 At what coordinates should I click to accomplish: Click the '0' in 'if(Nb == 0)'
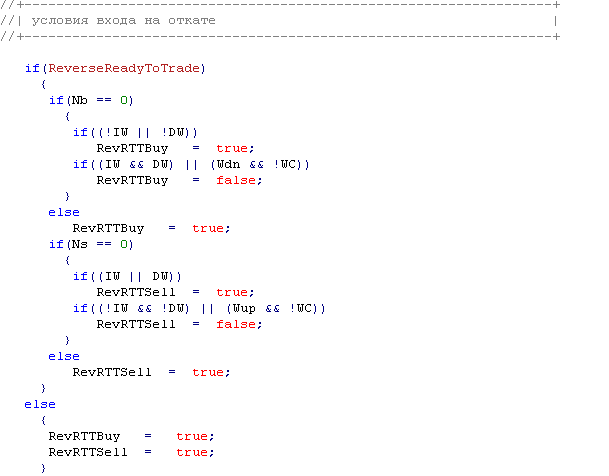tap(124, 100)
